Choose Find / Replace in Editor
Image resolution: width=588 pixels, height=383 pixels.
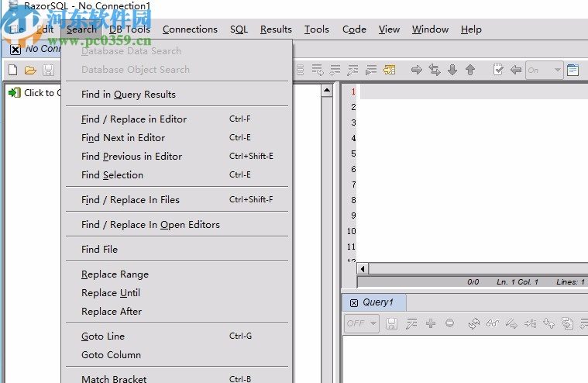[177, 119]
